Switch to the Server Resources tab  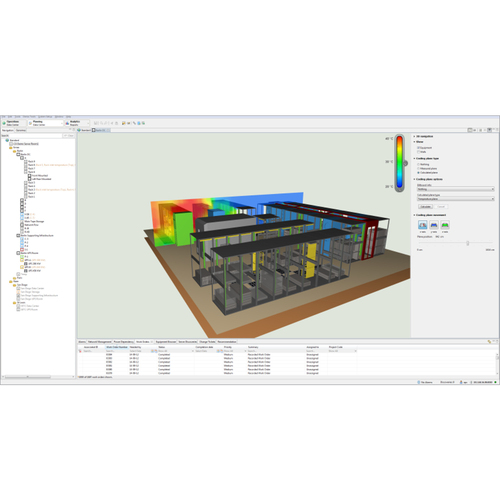[x=187, y=342]
